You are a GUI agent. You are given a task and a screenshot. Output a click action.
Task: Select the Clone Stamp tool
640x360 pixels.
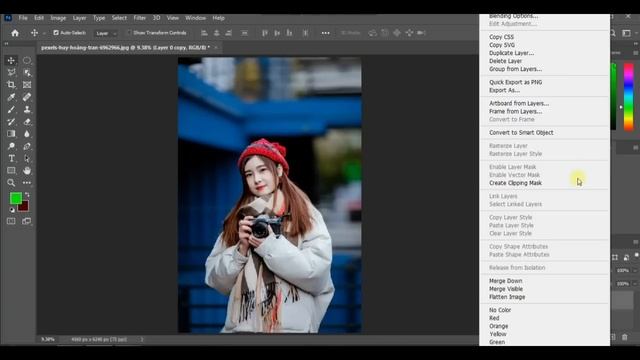[27, 109]
